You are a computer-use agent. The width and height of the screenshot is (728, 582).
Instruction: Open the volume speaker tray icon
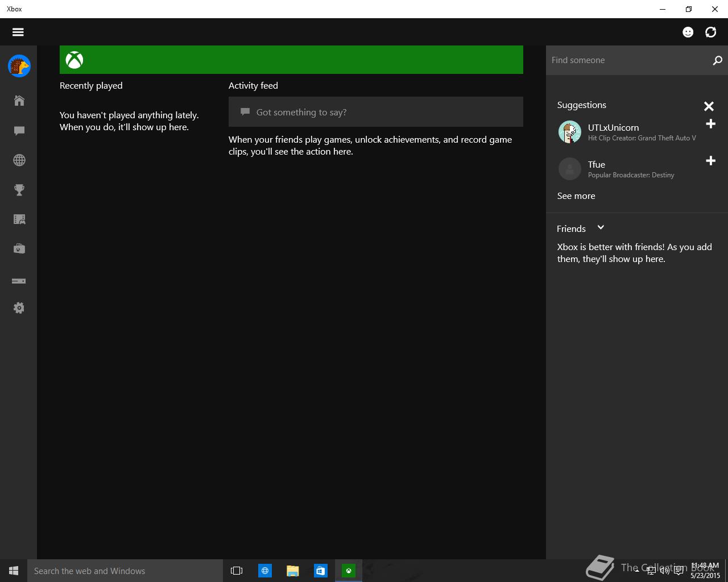tap(664, 571)
